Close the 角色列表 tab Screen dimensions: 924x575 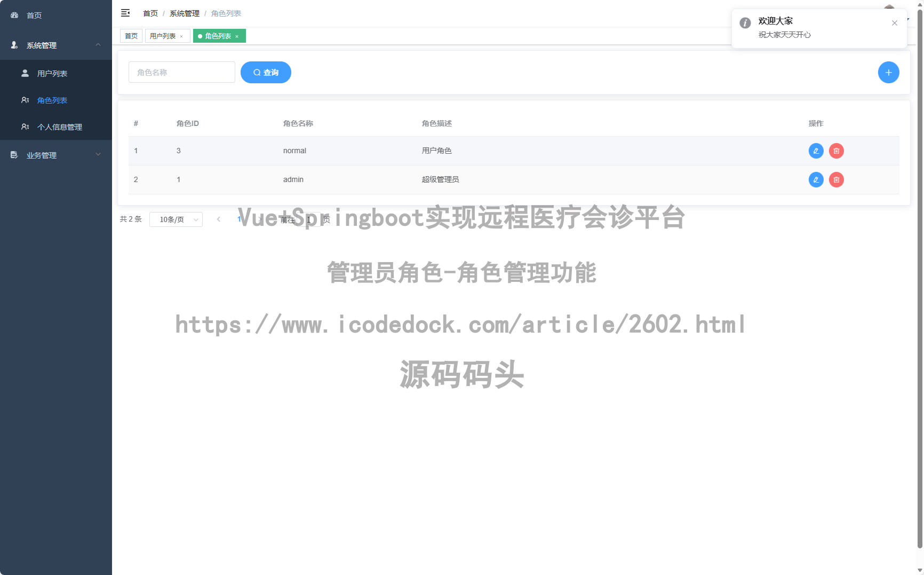tap(237, 36)
